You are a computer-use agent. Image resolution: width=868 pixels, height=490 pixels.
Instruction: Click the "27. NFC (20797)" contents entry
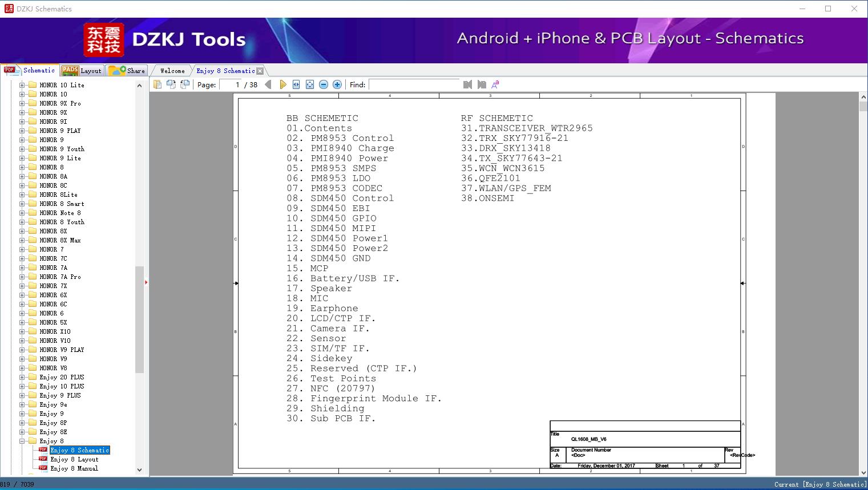click(x=330, y=388)
